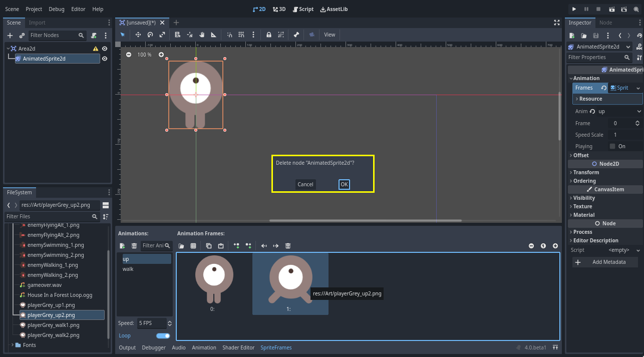Copy the selected animation frame
The image size is (644, 357).
pyautogui.click(x=209, y=246)
